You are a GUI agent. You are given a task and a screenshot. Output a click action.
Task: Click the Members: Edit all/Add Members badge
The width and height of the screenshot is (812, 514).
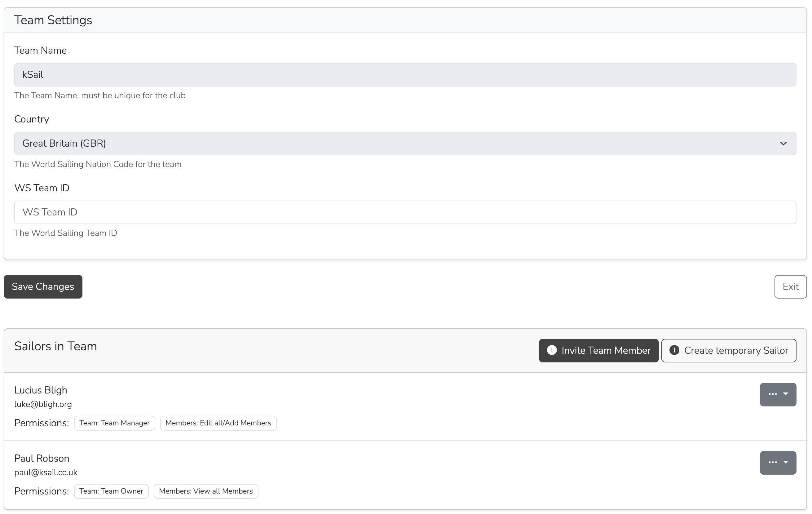tap(218, 423)
